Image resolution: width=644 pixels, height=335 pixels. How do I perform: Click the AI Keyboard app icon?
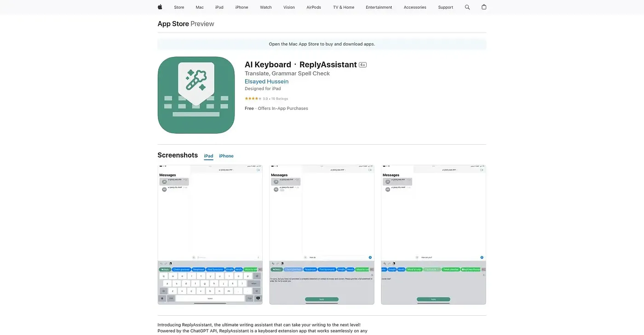[x=196, y=95]
